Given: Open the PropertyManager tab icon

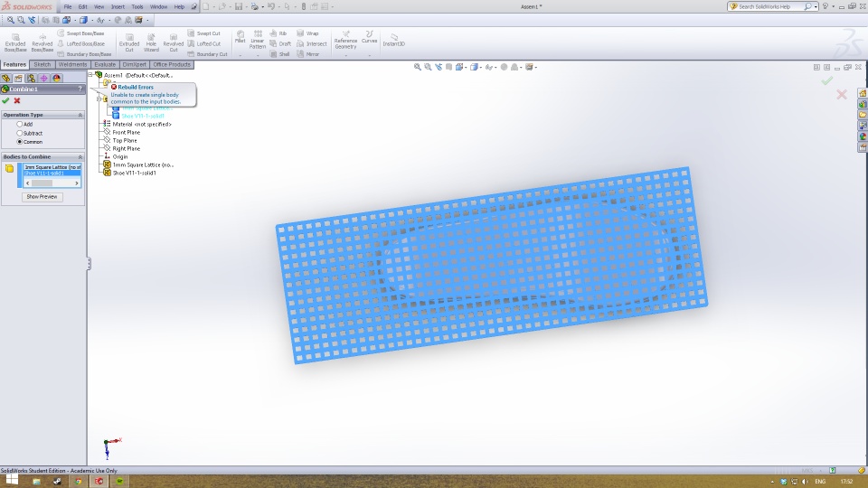Looking at the screenshot, I should coord(18,78).
